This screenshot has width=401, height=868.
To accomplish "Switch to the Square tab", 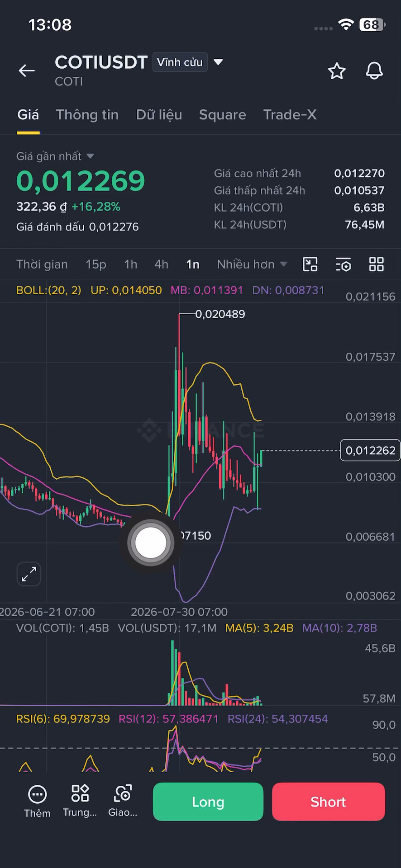I will tap(223, 115).
